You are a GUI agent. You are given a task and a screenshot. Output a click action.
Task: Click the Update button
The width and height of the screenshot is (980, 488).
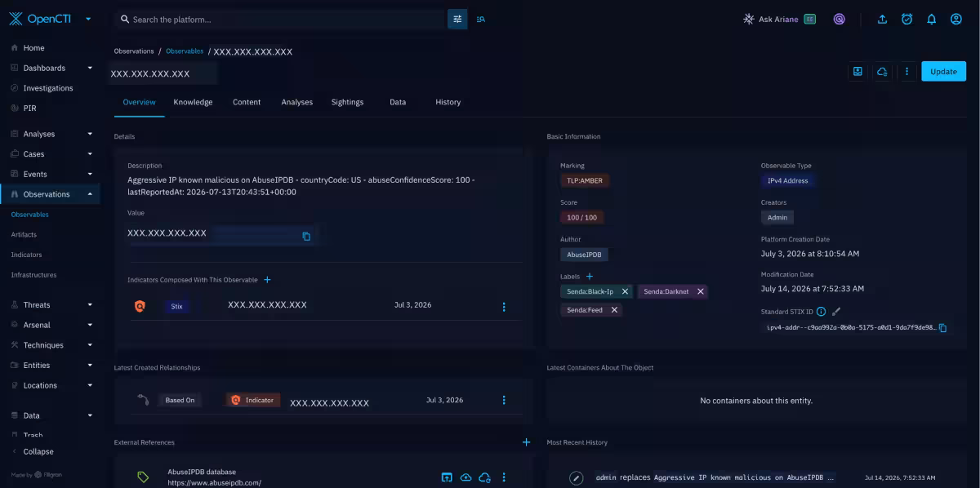(x=943, y=71)
